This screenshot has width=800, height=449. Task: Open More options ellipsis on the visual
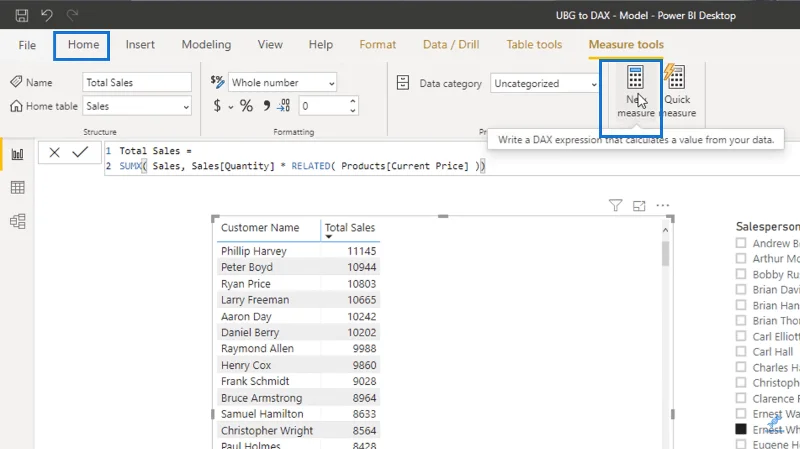pos(662,205)
